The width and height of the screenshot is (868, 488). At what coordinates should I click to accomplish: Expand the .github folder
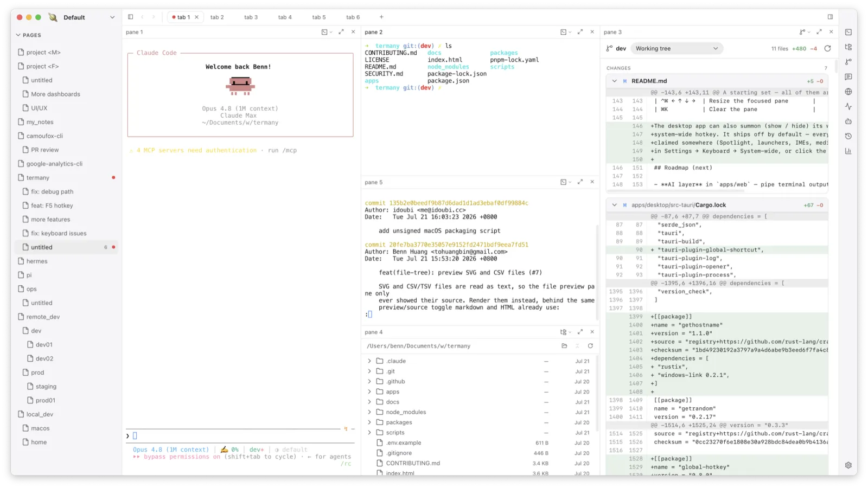point(369,382)
